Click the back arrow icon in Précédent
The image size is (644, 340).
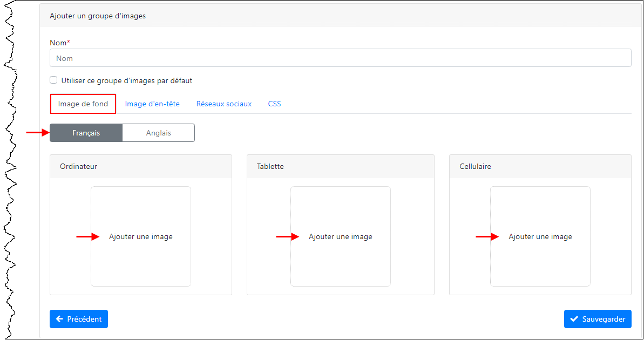click(x=60, y=319)
